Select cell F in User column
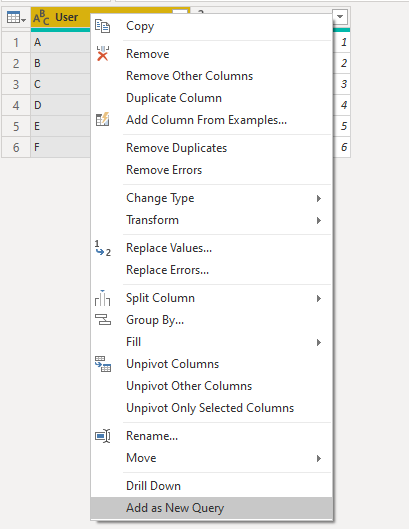This screenshot has height=529, width=409. [61, 147]
